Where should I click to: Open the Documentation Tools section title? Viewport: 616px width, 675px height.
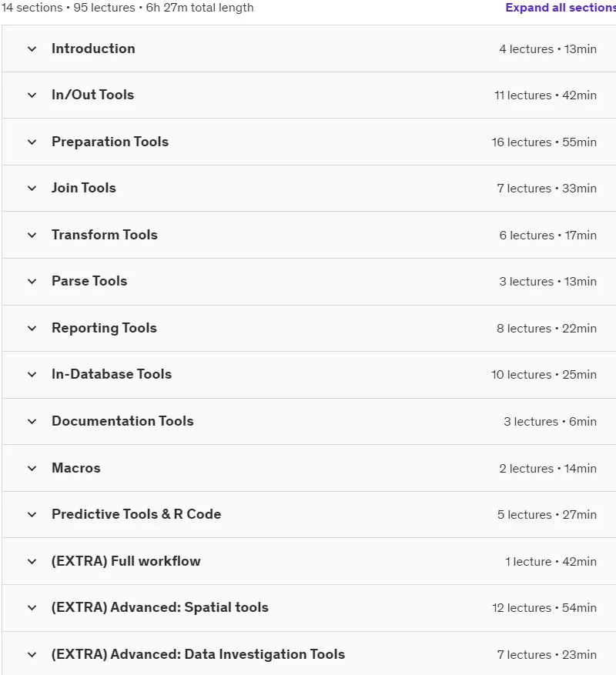click(122, 421)
